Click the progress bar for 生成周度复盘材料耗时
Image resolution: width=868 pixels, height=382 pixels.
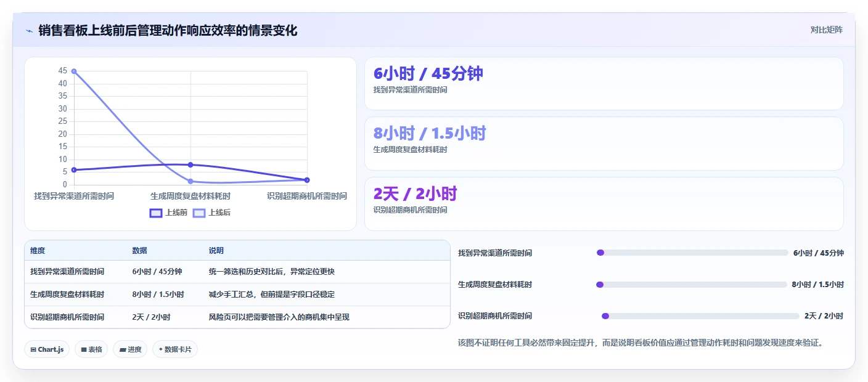point(692,284)
